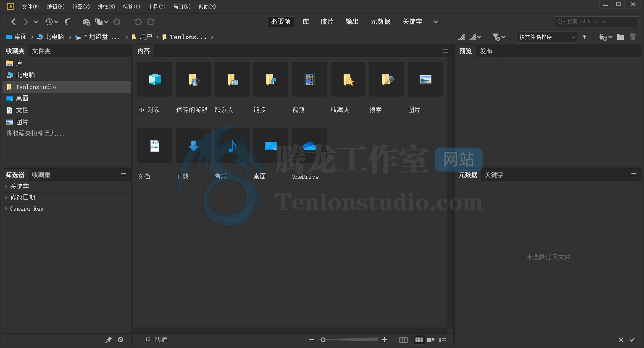Open filter panel hamburger menu
This screenshot has width=644, height=348.
click(x=124, y=175)
